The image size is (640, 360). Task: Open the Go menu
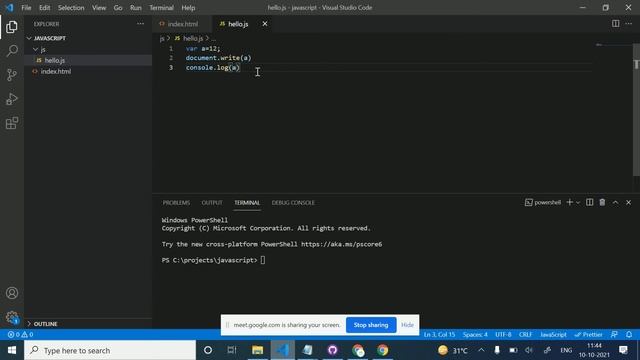click(x=118, y=7)
